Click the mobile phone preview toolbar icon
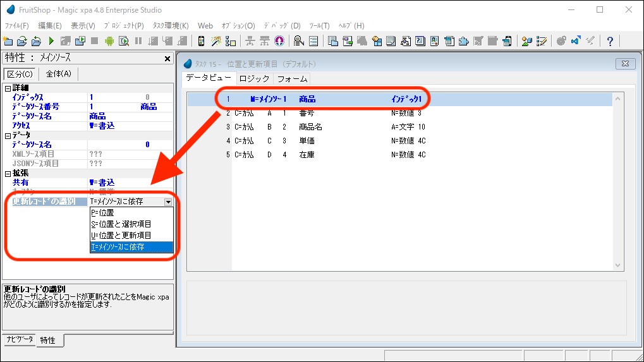The image size is (644, 362). 201,41
